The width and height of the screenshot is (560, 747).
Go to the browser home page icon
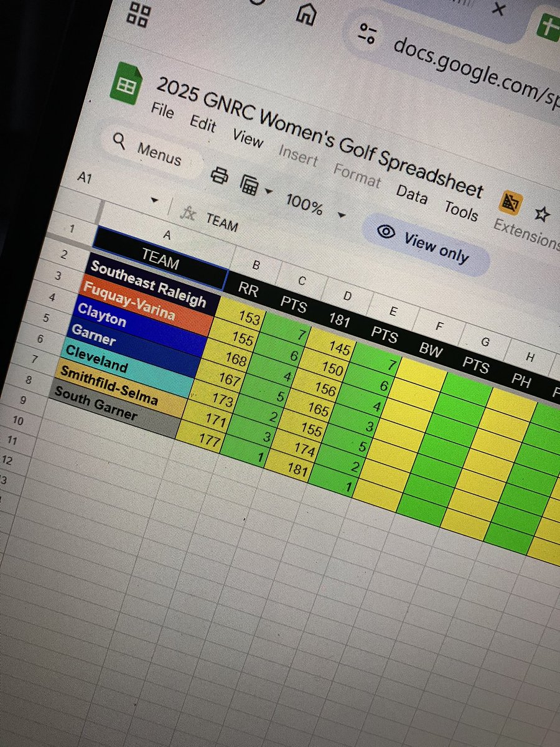point(306,13)
